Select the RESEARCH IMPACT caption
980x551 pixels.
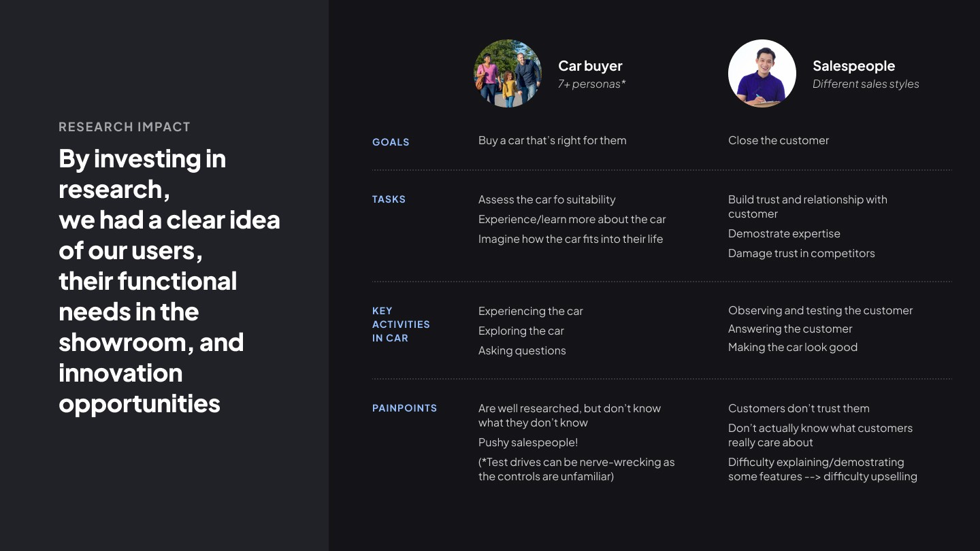point(125,127)
